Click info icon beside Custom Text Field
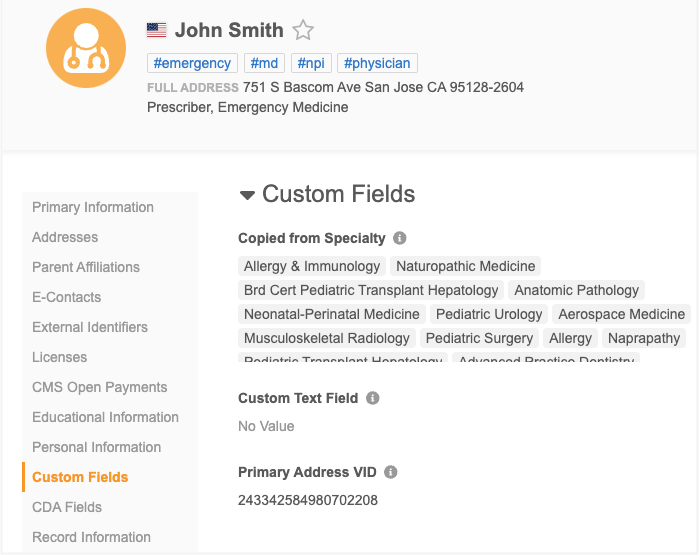Screen dimensions: 700x555 (373, 398)
